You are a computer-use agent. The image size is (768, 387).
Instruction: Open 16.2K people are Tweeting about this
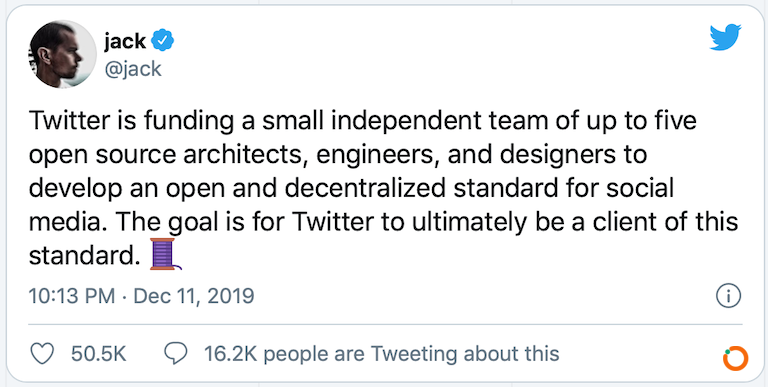coord(381,354)
